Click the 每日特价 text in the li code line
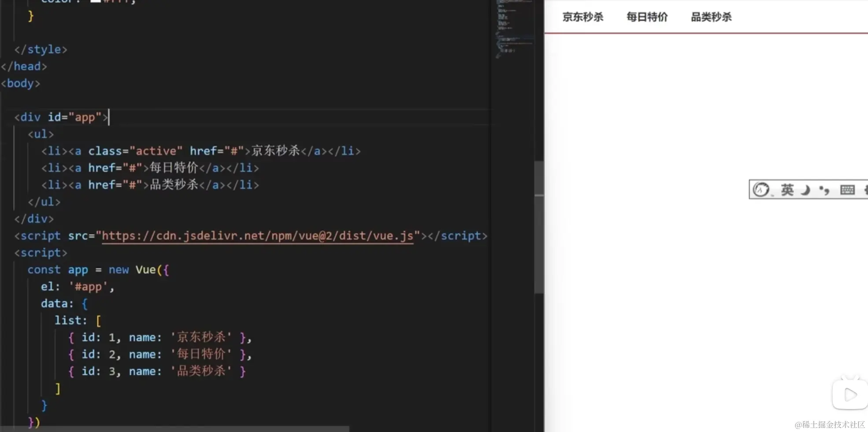This screenshot has height=432, width=868. (x=174, y=168)
